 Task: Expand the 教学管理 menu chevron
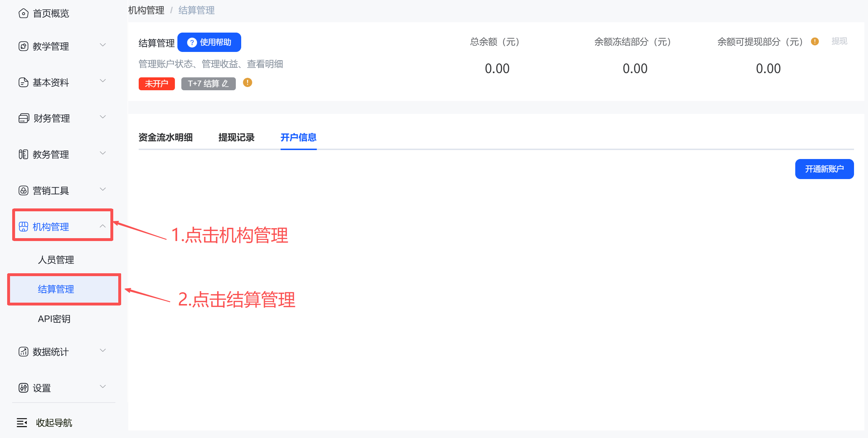pos(103,45)
